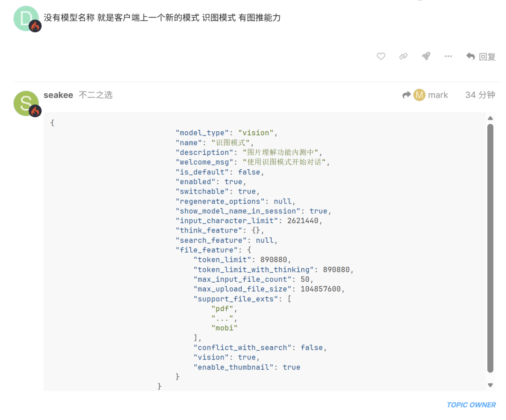Open the three-dots more actions menu
This screenshot has width=506, height=420.
[x=448, y=56]
